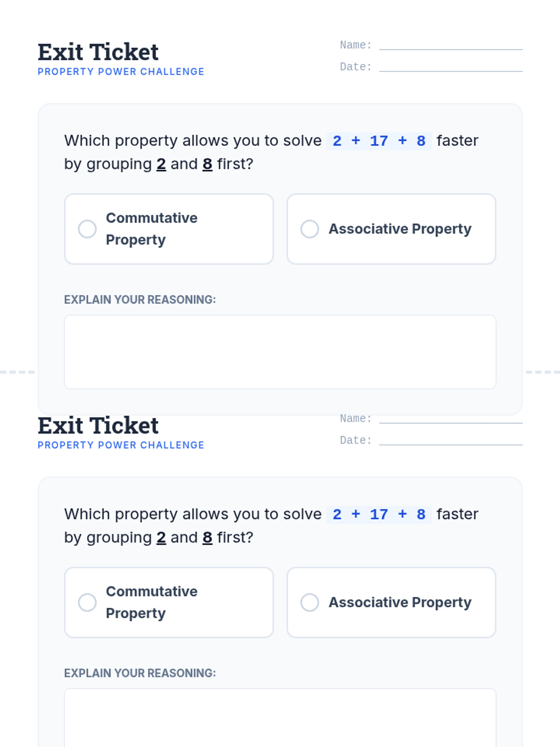Click the Name line on the second ticket

[450, 418]
